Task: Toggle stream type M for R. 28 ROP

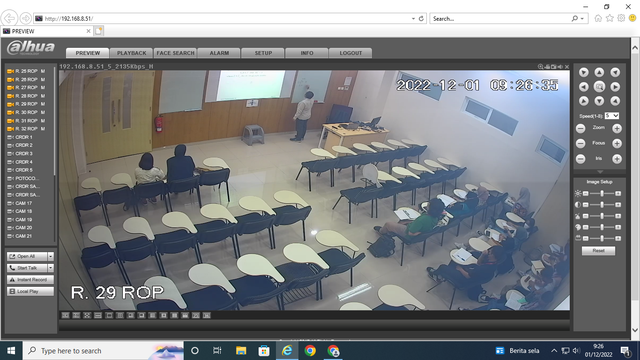Action: click(x=43, y=96)
